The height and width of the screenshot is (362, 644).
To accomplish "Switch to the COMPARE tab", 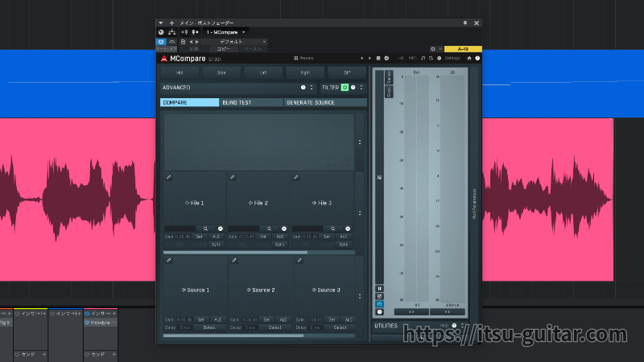I will tap(189, 103).
